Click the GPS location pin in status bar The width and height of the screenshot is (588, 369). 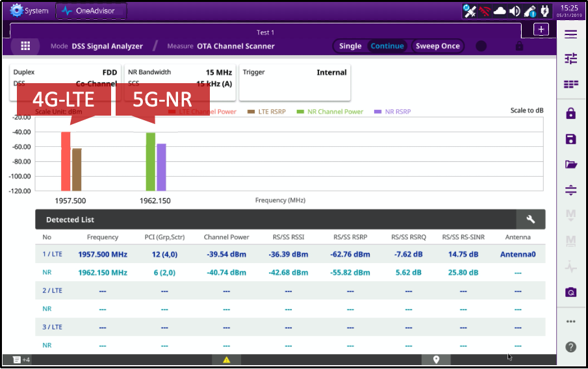point(436,360)
